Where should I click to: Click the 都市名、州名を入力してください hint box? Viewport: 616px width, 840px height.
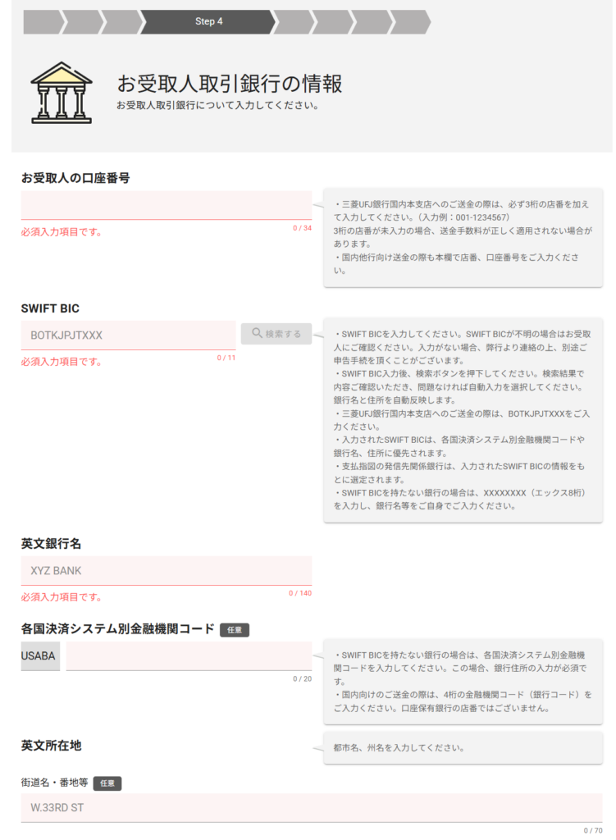point(463,748)
